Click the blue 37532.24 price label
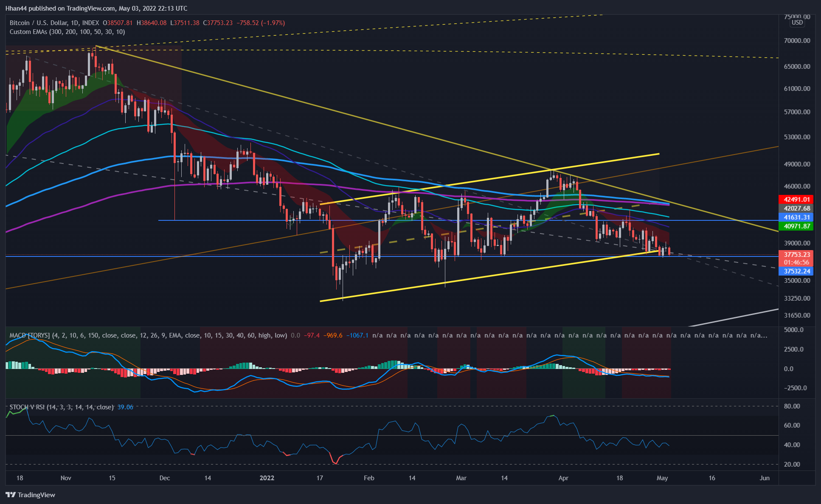The width and height of the screenshot is (821, 504). click(x=796, y=271)
